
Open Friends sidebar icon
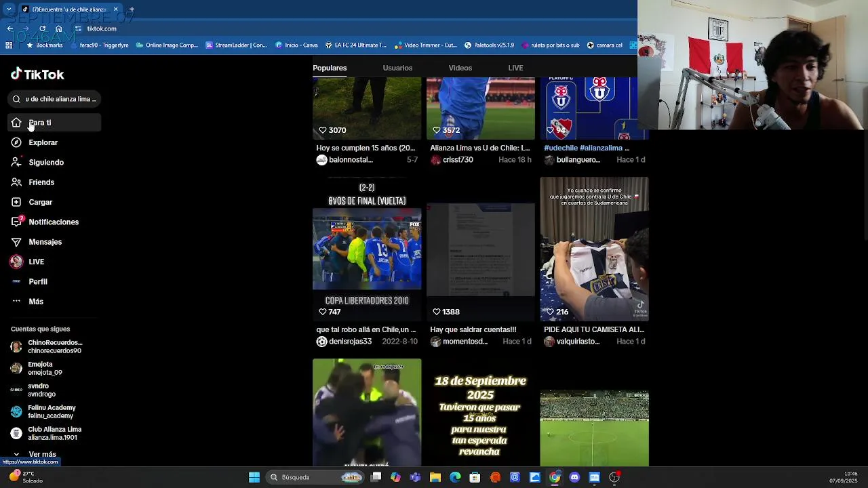(x=16, y=182)
